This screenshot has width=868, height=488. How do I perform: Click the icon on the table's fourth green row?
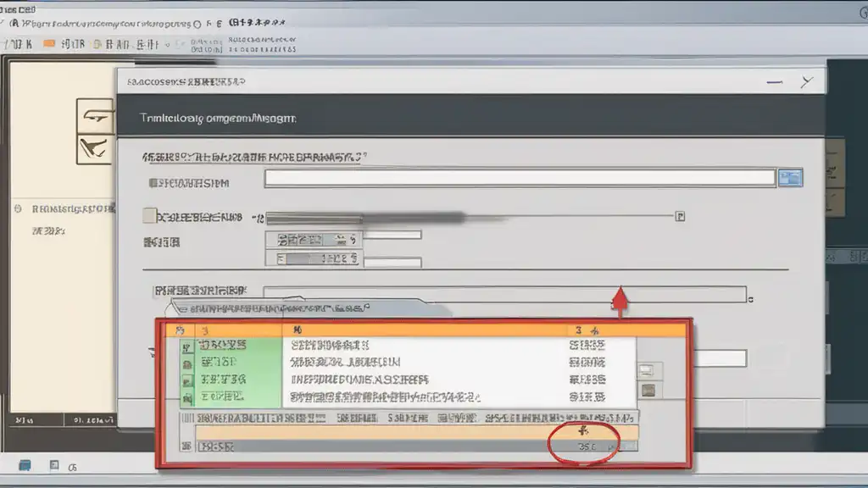[187, 398]
